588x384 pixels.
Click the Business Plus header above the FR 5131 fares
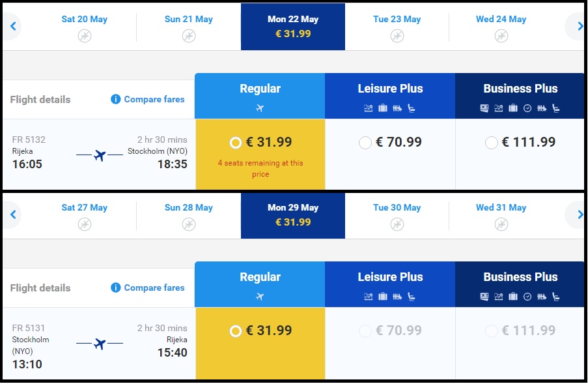point(520,277)
